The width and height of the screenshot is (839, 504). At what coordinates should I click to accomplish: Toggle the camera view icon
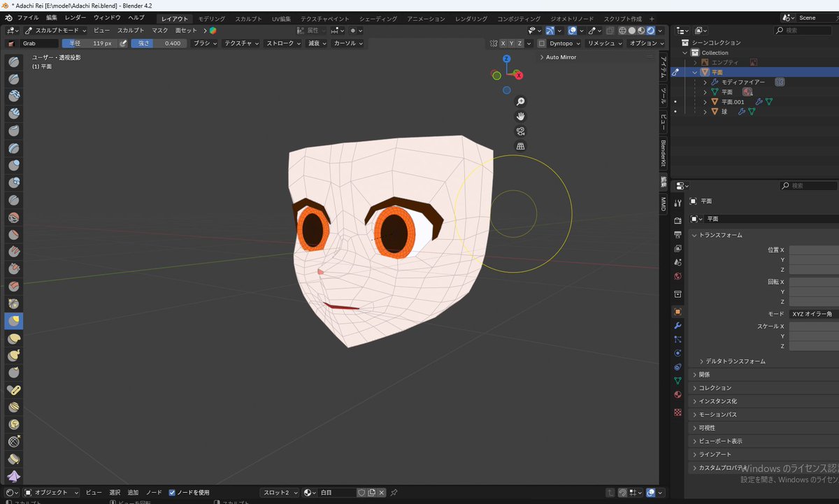tap(520, 131)
